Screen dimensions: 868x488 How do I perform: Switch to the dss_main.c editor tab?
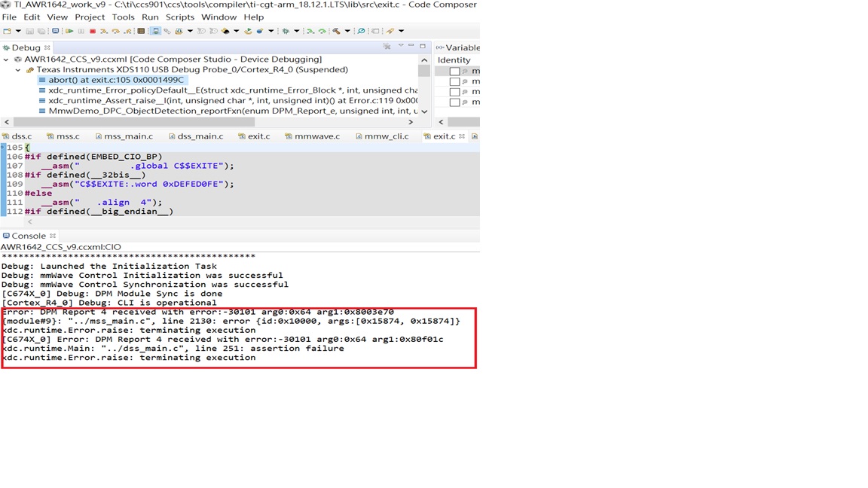200,136
